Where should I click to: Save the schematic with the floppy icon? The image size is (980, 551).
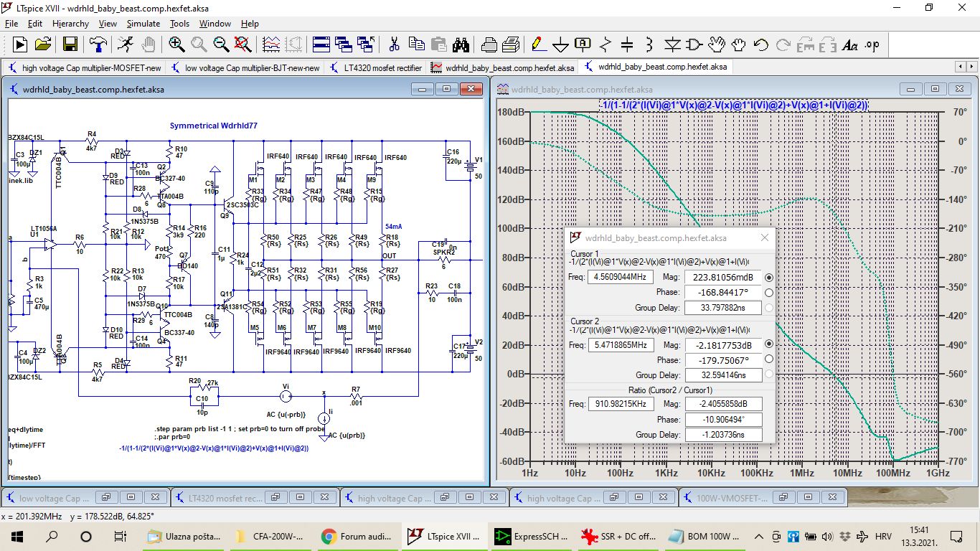click(70, 44)
